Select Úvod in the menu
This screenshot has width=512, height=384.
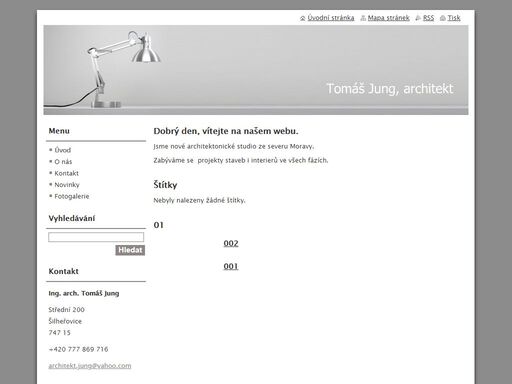pos(63,150)
